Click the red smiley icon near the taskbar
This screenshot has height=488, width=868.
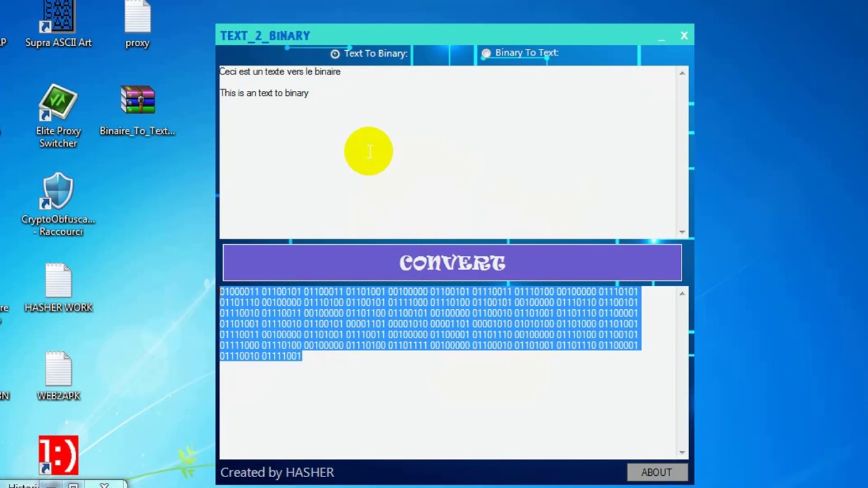[58, 454]
